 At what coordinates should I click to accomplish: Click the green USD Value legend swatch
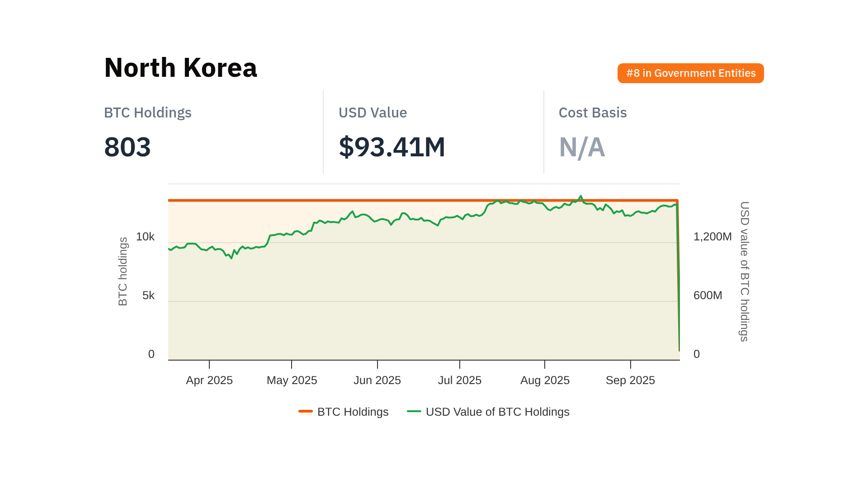[414, 411]
